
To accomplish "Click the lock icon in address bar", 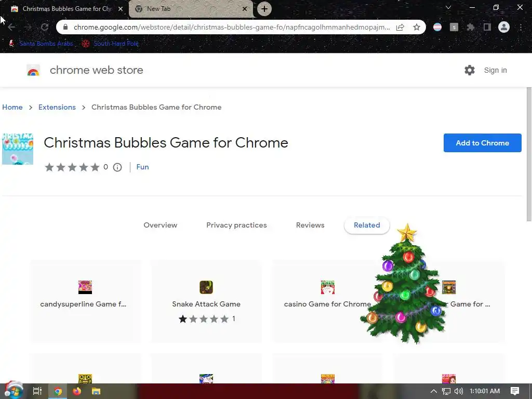I will (x=65, y=27).
